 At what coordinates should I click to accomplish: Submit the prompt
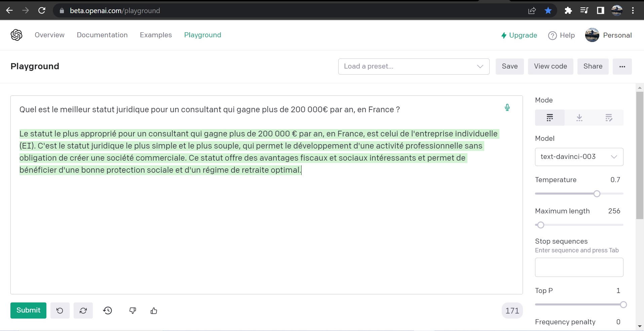28,311
